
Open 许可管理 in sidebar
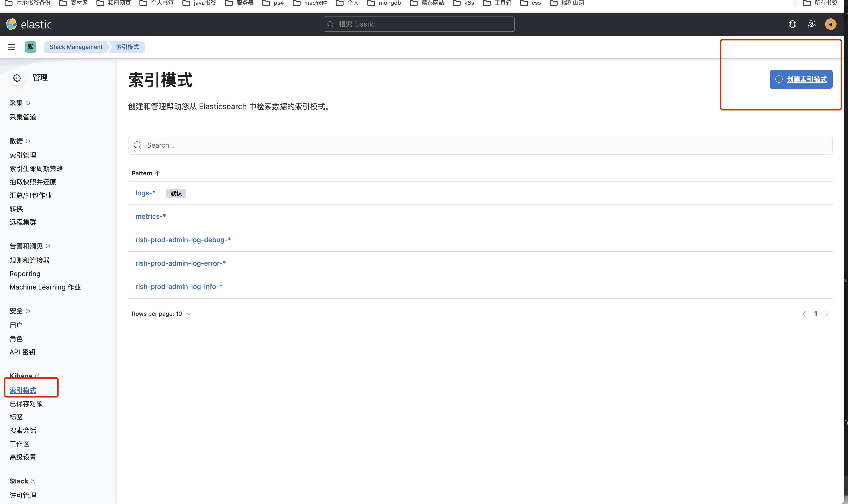pyautogui.click(x=23, y=495)
